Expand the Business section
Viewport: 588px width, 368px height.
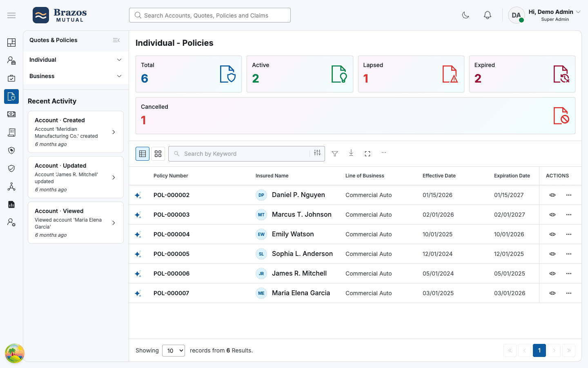click(x=76, y=76)
